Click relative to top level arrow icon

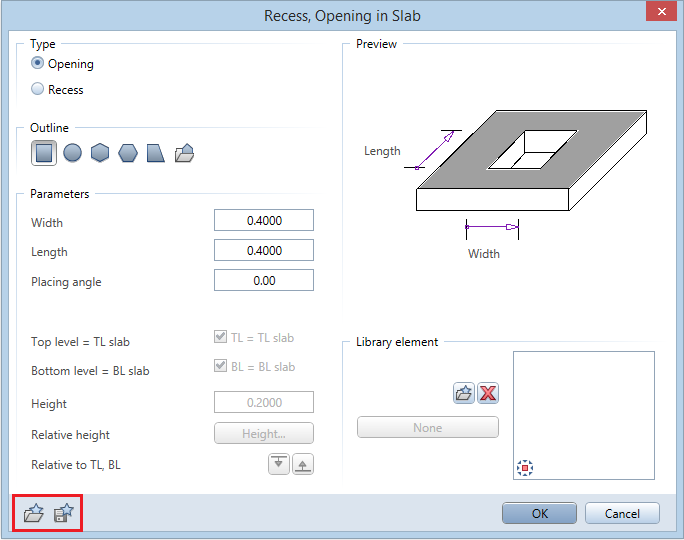tap(279, 464)
